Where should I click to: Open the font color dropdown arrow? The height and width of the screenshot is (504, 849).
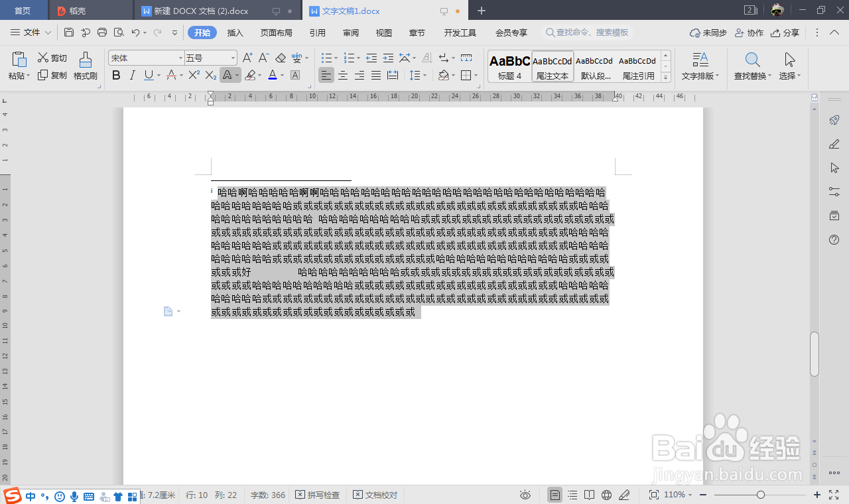click(x=282, y=76)
